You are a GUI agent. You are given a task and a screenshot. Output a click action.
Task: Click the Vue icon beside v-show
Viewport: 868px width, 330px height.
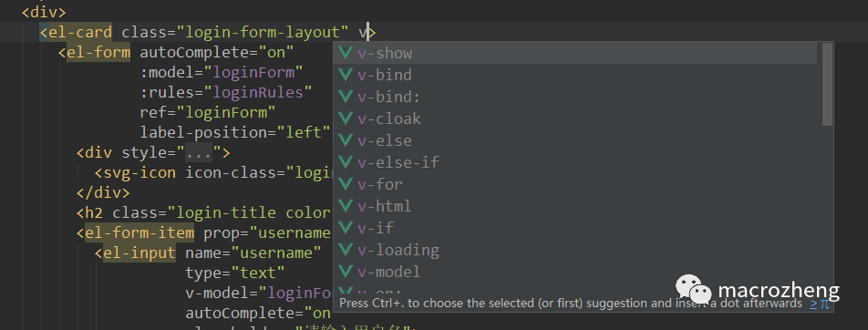coord(346,53)
